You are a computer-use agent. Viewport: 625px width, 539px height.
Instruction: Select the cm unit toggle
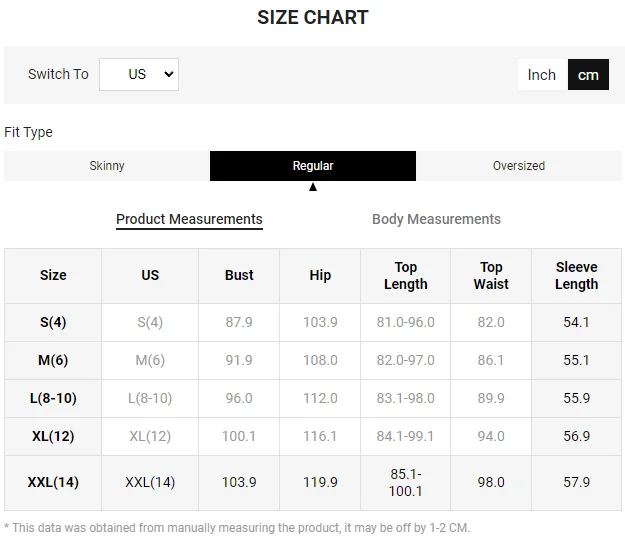(588, 75)
